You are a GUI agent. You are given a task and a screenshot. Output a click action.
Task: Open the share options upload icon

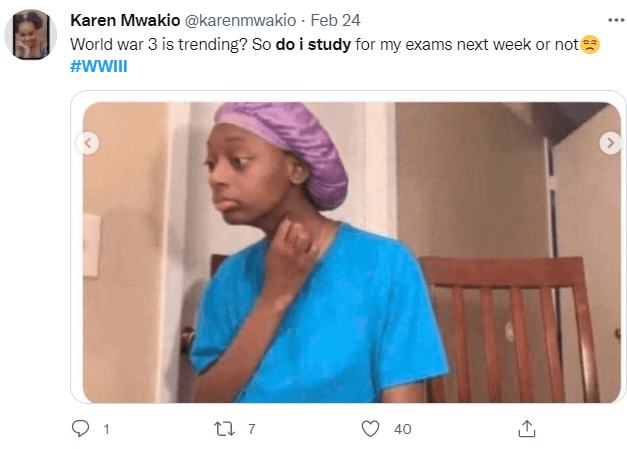pos(527,429)
